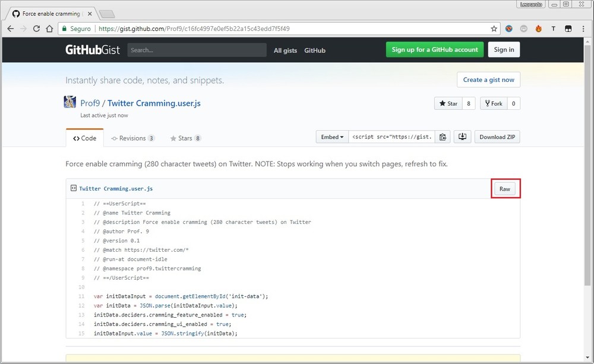
Task: Open the Tampermonkey extension icon
Action: (568, 29)
